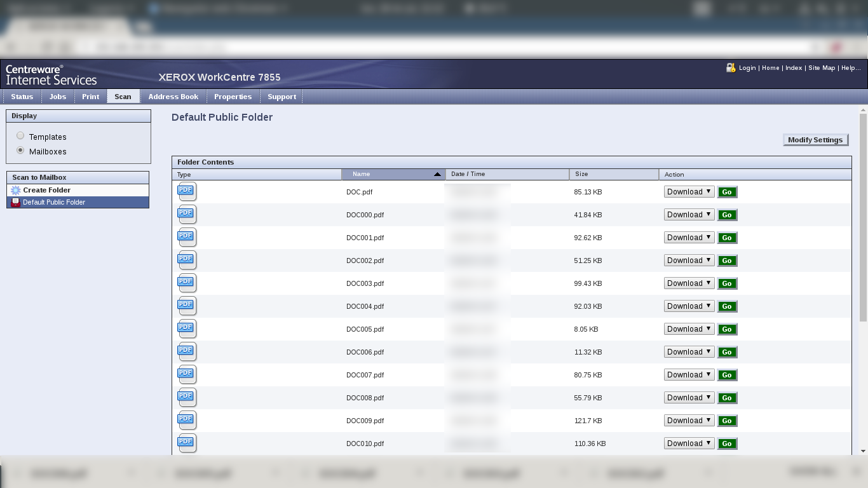Click the PDF icon for DOC005.pdf
Screen dimensions: 868x488
pos(187,329)
